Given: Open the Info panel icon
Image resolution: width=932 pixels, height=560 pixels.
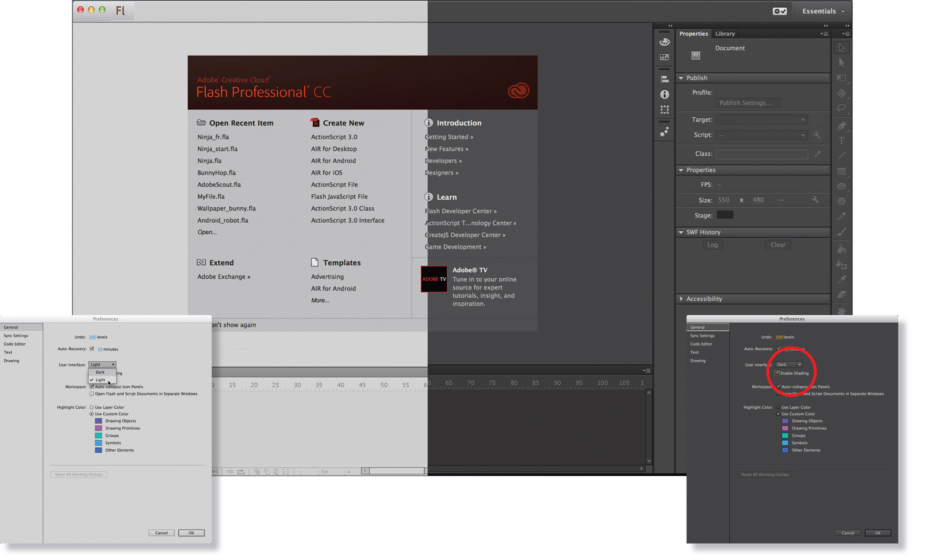Looking at the screenshot, I should click(x=664, y=94).
